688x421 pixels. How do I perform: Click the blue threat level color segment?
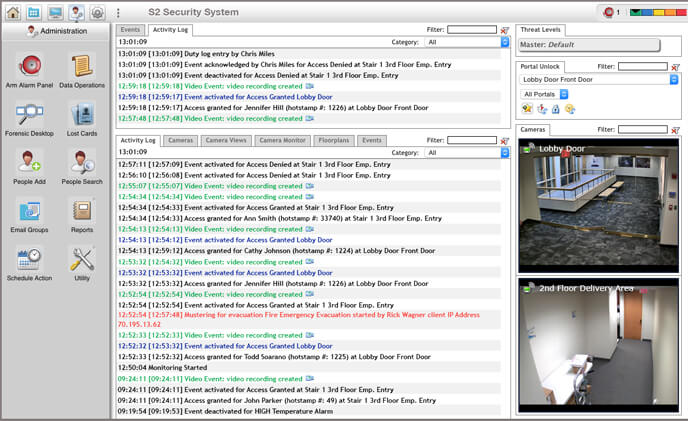tap(647, 12)
